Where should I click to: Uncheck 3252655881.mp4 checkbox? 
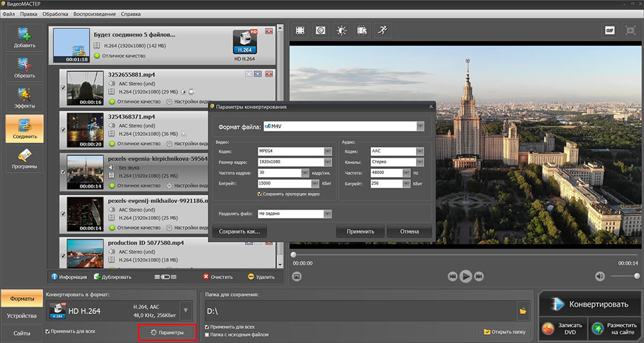(x=63, y=88)
